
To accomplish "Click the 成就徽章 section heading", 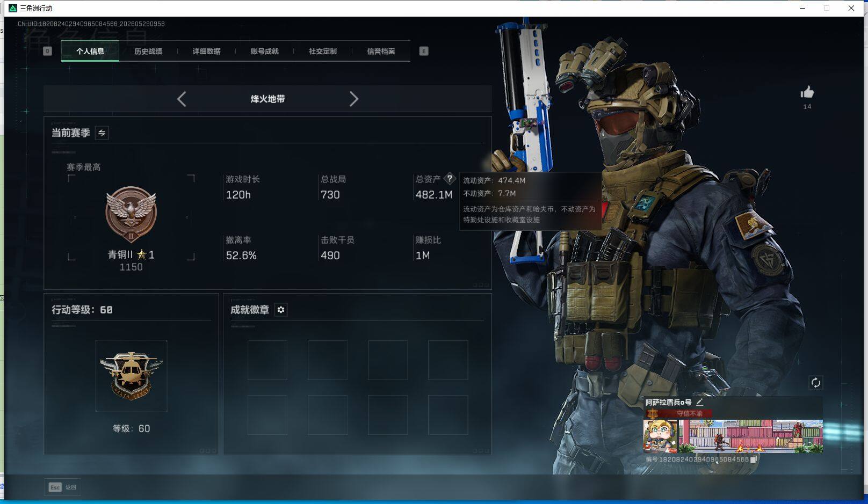I will (250, 310).
